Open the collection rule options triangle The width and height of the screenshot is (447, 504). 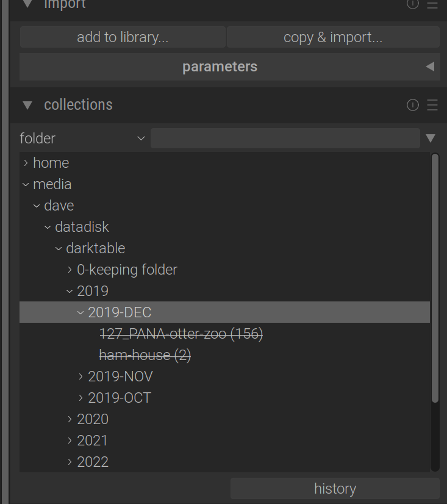(x=431, y=139)
